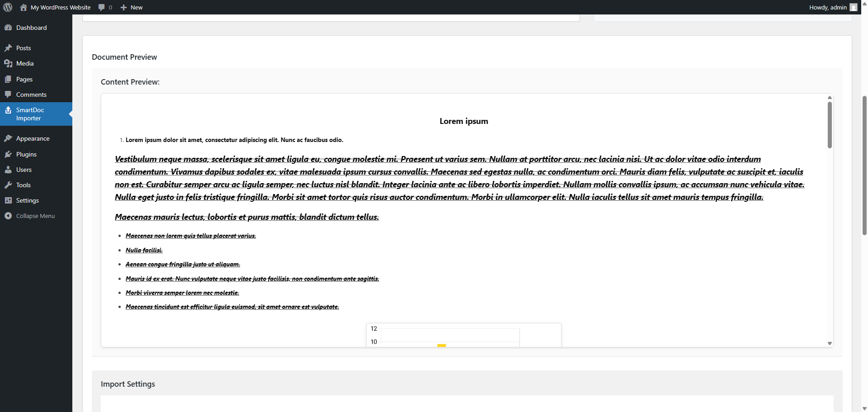Click Howdy, admin account link
868x412 pixels.
pyautogui.click(x=828, y=7)
